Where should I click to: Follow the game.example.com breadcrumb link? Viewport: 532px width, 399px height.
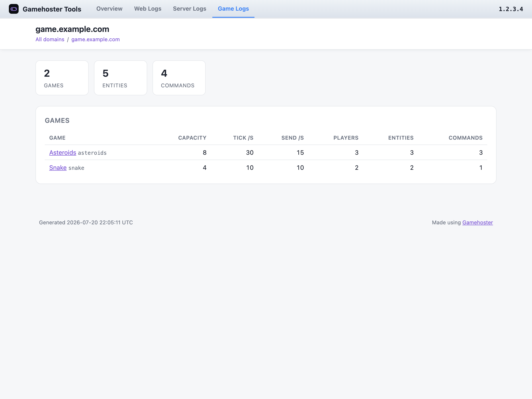(x=96, y=39)
